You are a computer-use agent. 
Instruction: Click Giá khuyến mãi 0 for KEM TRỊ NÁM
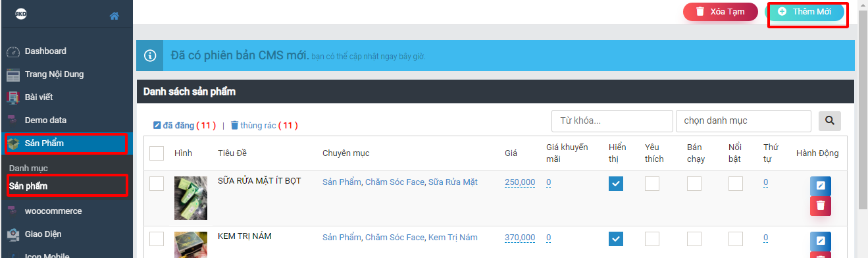pyautogui.click(x=549, y=238)
